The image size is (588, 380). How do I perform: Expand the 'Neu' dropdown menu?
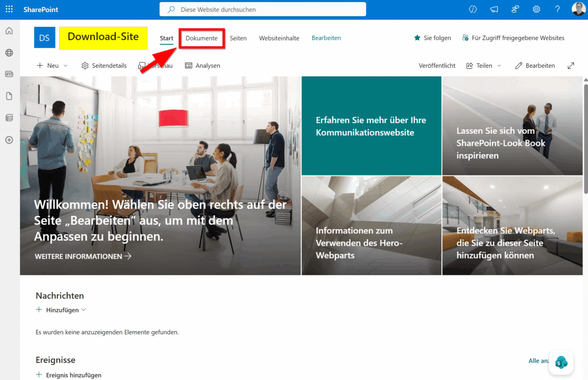click(52, 66)
